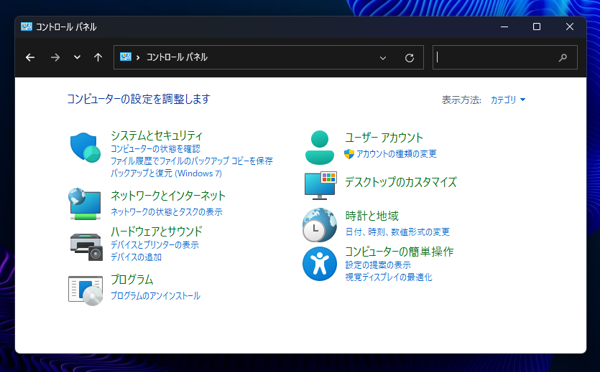Open the カテゴリ view-by dropdown
Viewport: 600px width, 372px height.
(508, 100)
